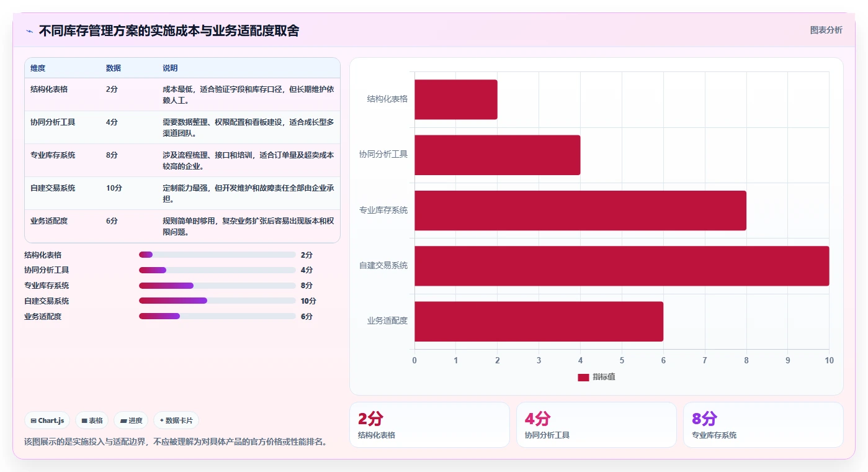The height and width of the screenshot is (472, 868).
Task: Click the 10分 value in the table
Action: [114, 188]
